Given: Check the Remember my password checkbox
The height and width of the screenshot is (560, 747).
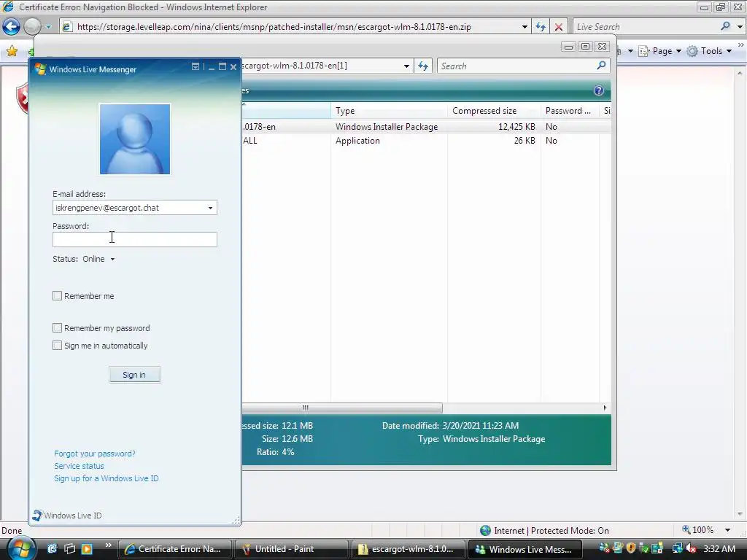Looking at the screenshot, I should point(57,327).
